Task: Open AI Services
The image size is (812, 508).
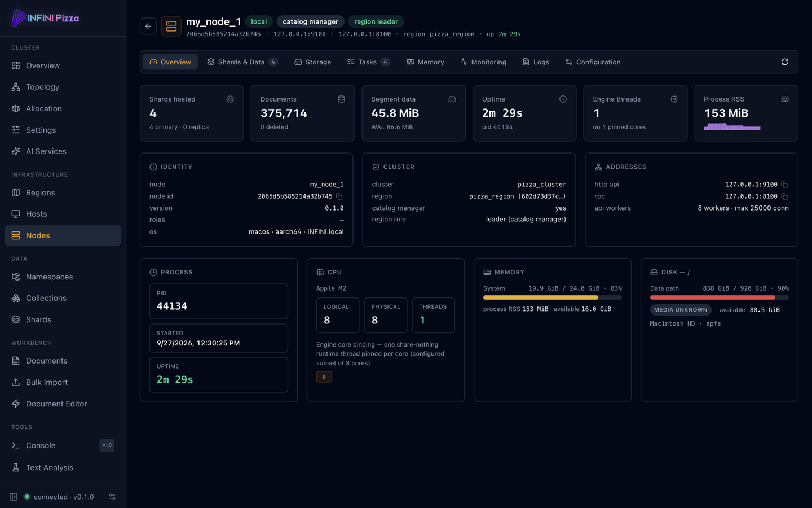Action: pyautogui.click(x=63, y=151)
